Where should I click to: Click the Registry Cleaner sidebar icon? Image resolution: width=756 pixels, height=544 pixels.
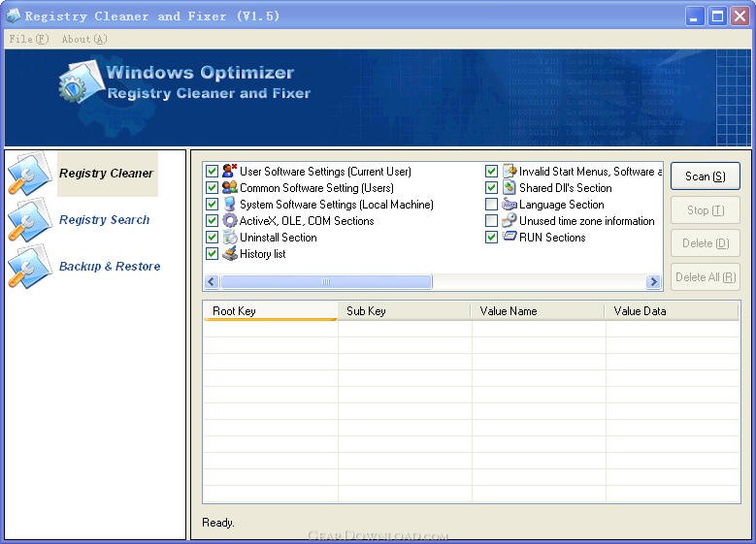coord(30,174)
